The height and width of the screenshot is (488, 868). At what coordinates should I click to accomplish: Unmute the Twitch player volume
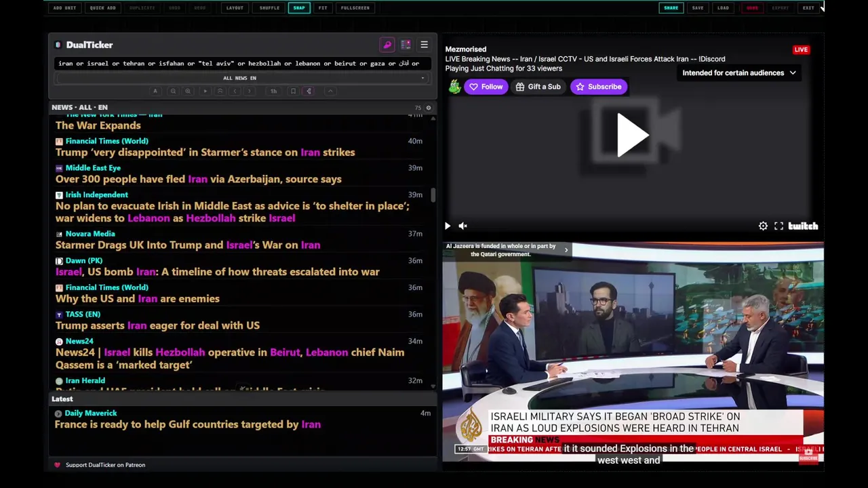(x=463, y=226)
